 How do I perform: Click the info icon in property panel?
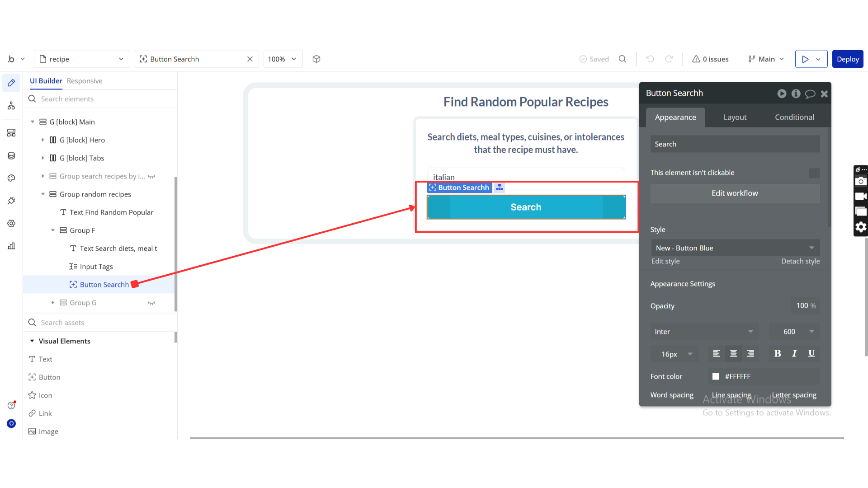tap(796, 94)
